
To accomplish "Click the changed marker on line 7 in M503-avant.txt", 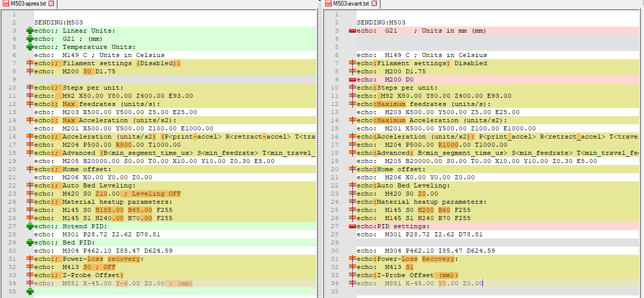I will coord(352,63).
